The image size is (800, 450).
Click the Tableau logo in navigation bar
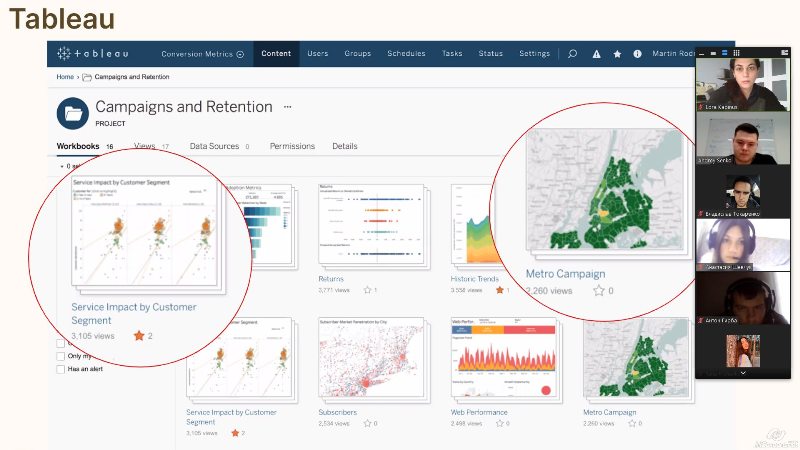point(92,53)
